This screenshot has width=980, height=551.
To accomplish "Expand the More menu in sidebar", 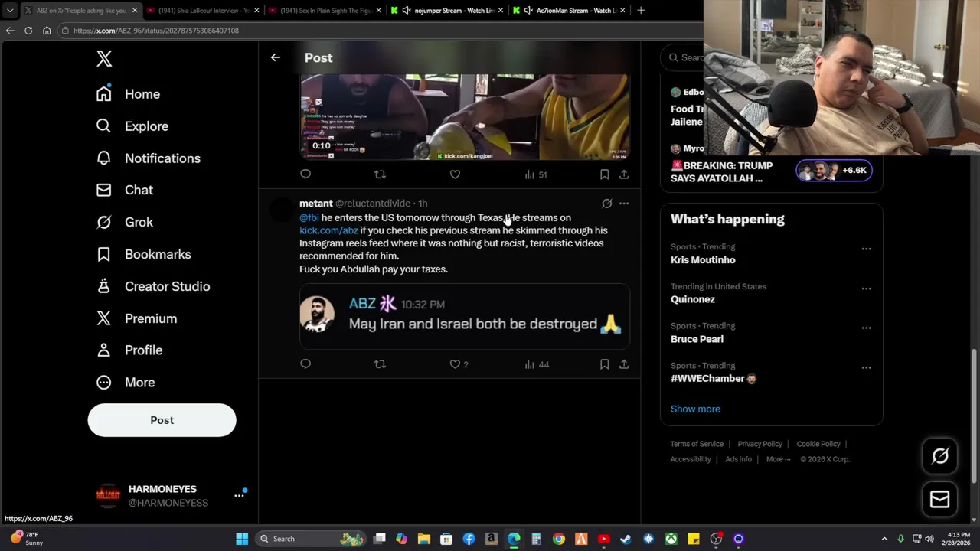I will pos(125,382).
